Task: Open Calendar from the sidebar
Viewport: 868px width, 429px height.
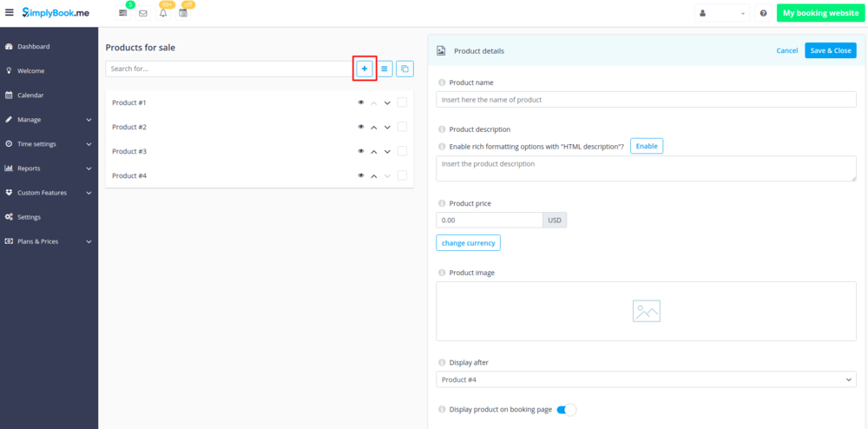Action: pyautogui.click(x=30, y=96)
